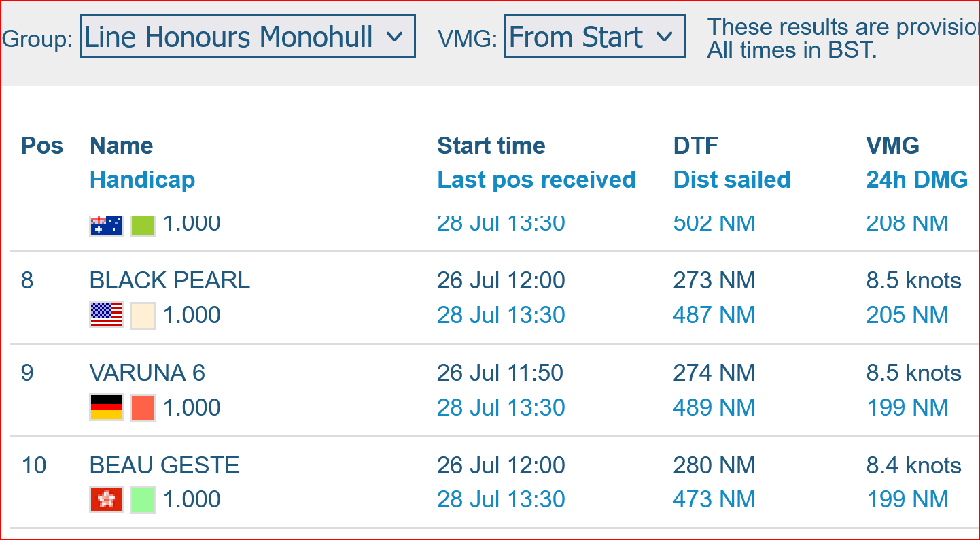The image size is (980, 540).
Task: Select the cream color swatch for BLACK PEARL
Action: click(x=143, y=316)
